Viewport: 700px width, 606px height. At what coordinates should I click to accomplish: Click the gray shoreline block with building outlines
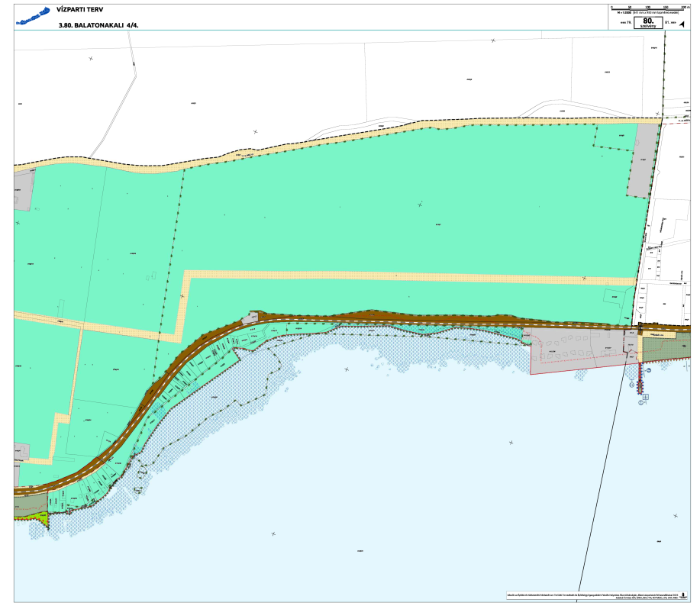[x=580, y=353]
